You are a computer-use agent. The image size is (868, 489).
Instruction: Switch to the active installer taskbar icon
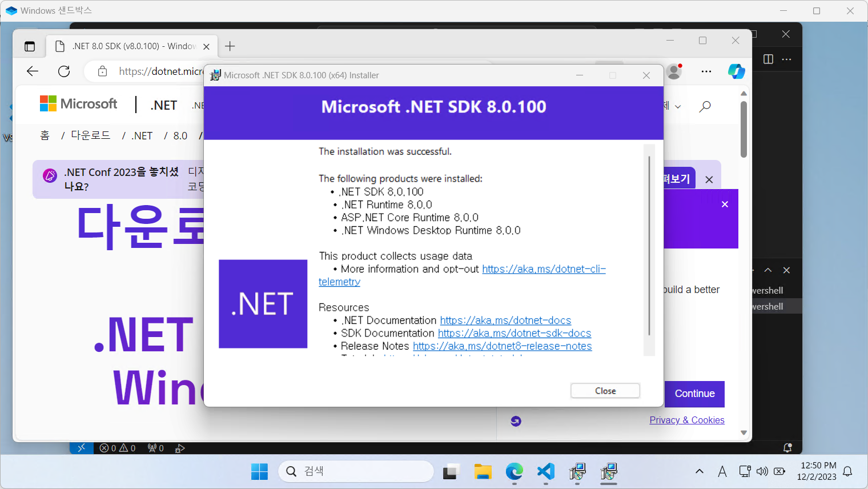[609, 472]
